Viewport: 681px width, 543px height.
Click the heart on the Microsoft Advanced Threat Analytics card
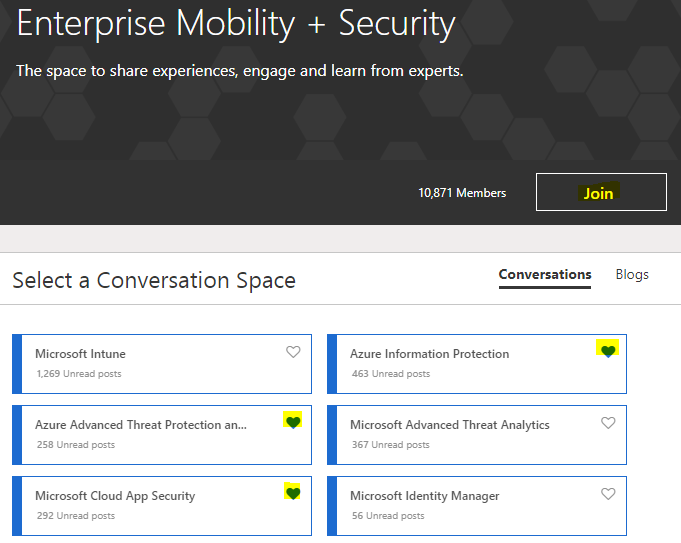[x=608, y=423]
